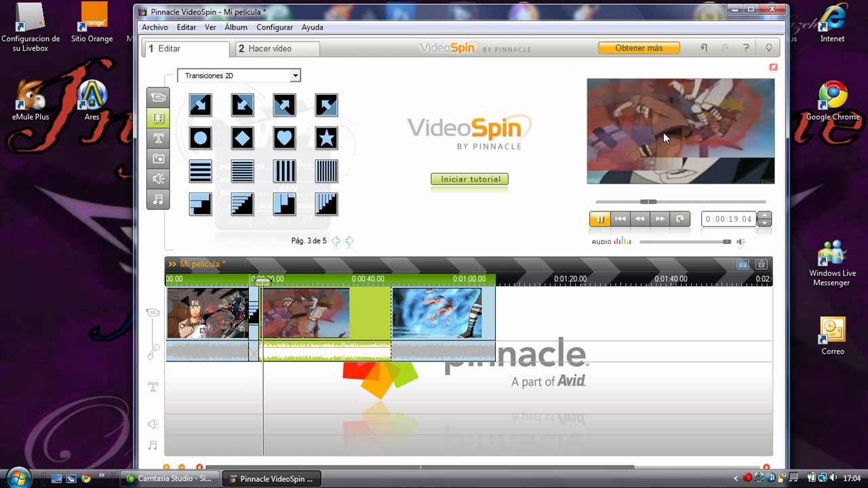Screen dimensions: 868x488
Task: Toggle the music track icon
Action: (153, 445)
